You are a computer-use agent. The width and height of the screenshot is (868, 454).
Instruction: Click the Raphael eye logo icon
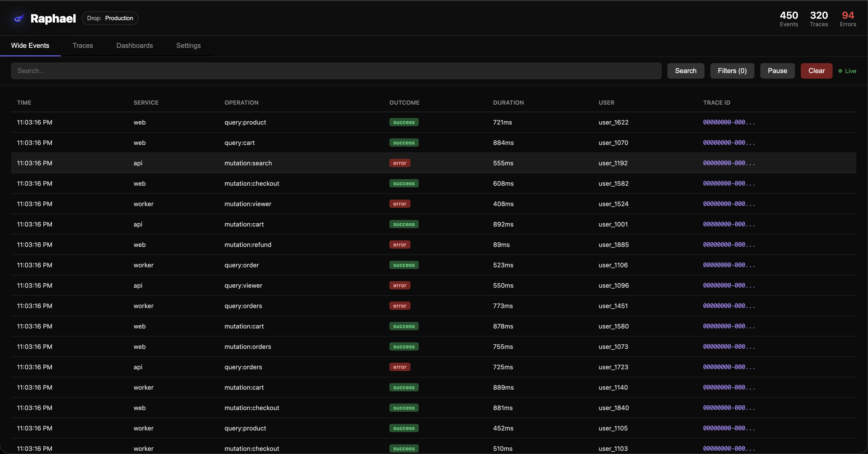(18, 18)
